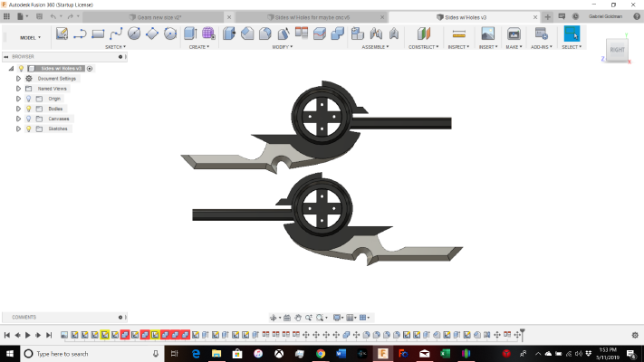Click the timeline end marker

522,333
